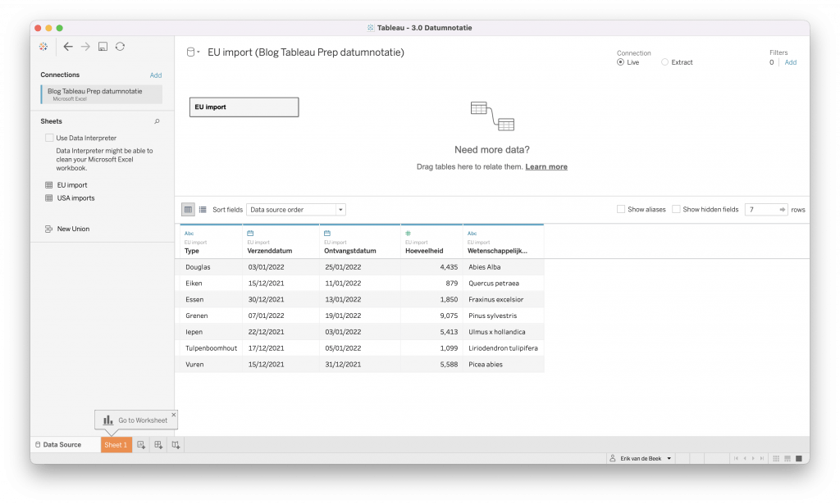
Task: Open the Sort fields dropdown
Action: (296, 210)
